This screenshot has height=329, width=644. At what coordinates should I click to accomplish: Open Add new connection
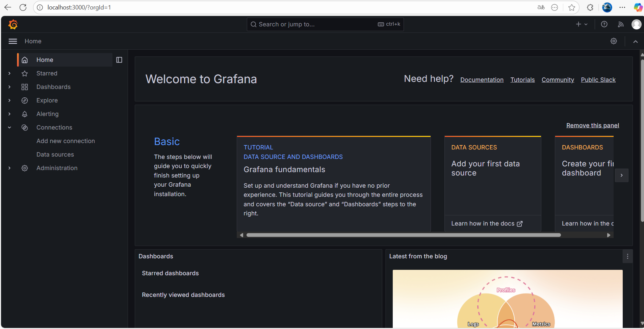[x=66, y=141]
